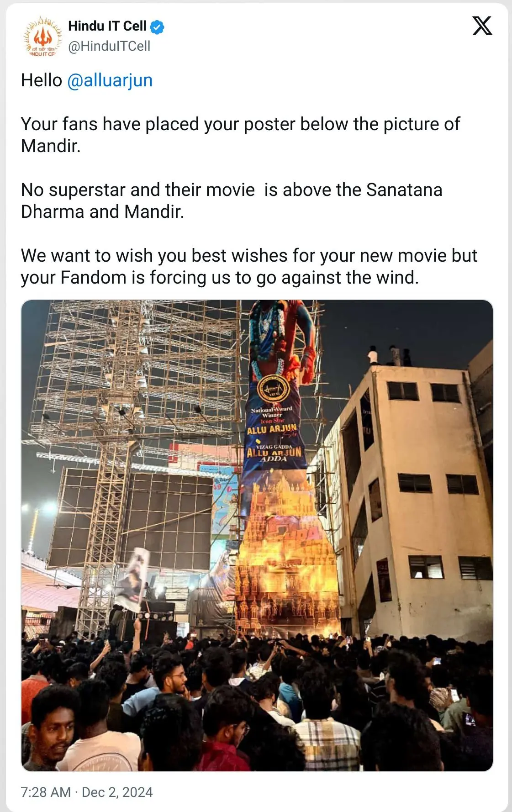
Task: Click the 'National Award Winner' text on the poster
Action: (272, 412)
